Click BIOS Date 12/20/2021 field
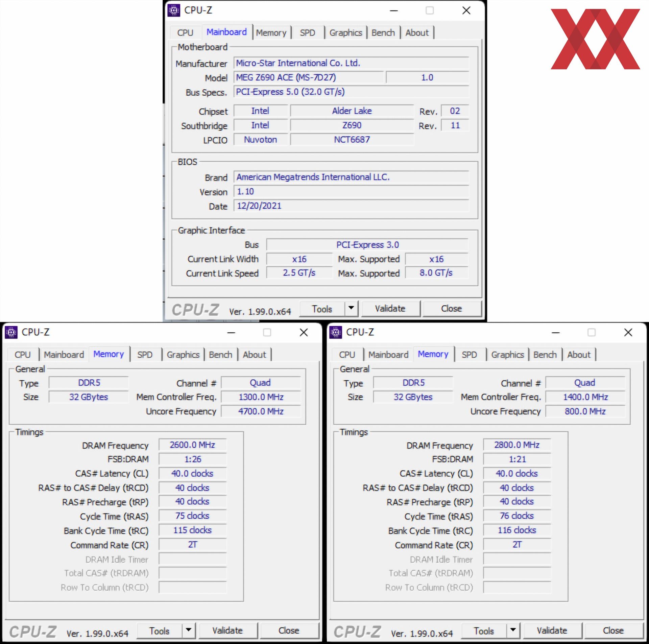 (x=352, y=206)
